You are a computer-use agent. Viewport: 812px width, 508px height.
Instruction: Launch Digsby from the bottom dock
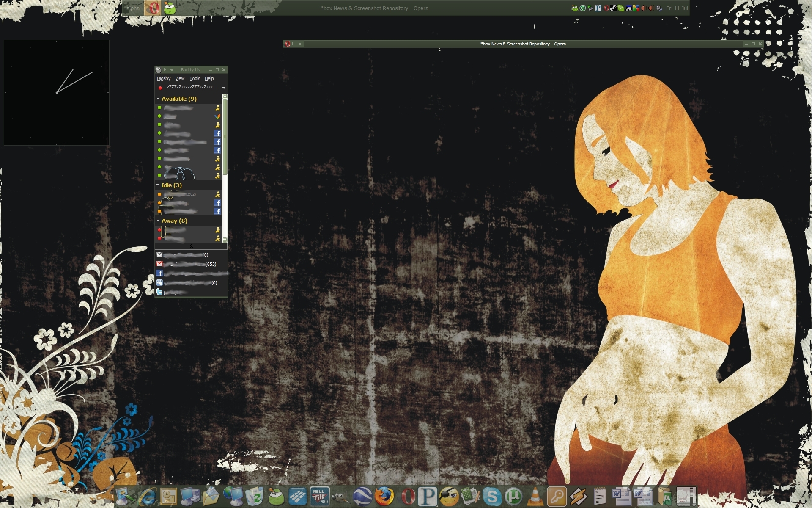[x=276, y=496]
